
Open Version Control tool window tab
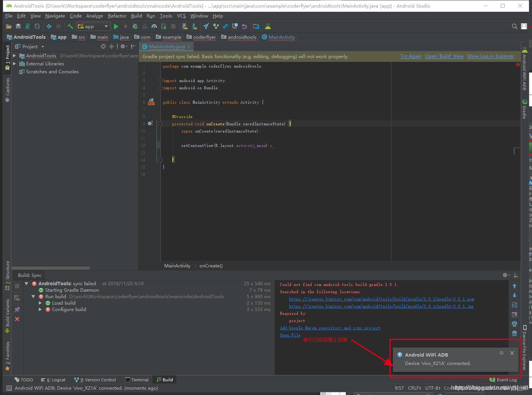tap(95, 379)
